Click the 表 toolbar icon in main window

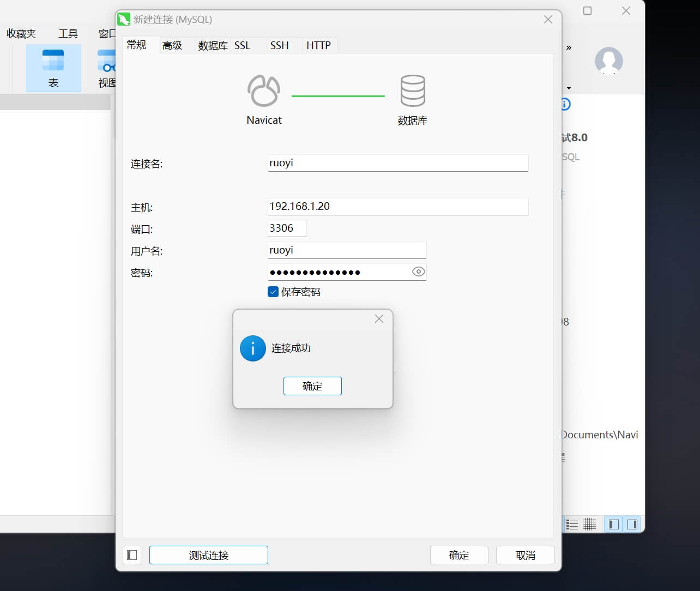pos(53,68)
